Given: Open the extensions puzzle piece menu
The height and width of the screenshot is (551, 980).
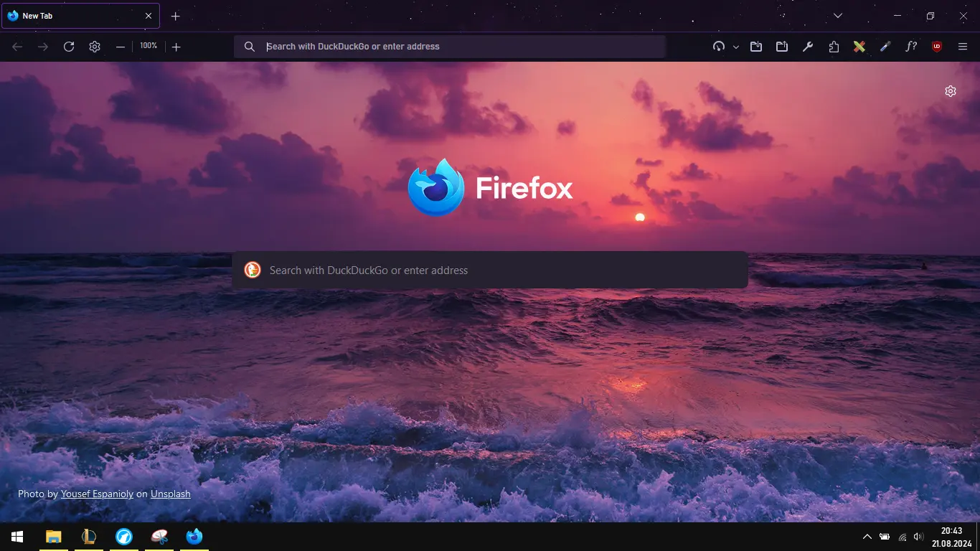Looking at the screenshot, I should (x=834, y=47).
